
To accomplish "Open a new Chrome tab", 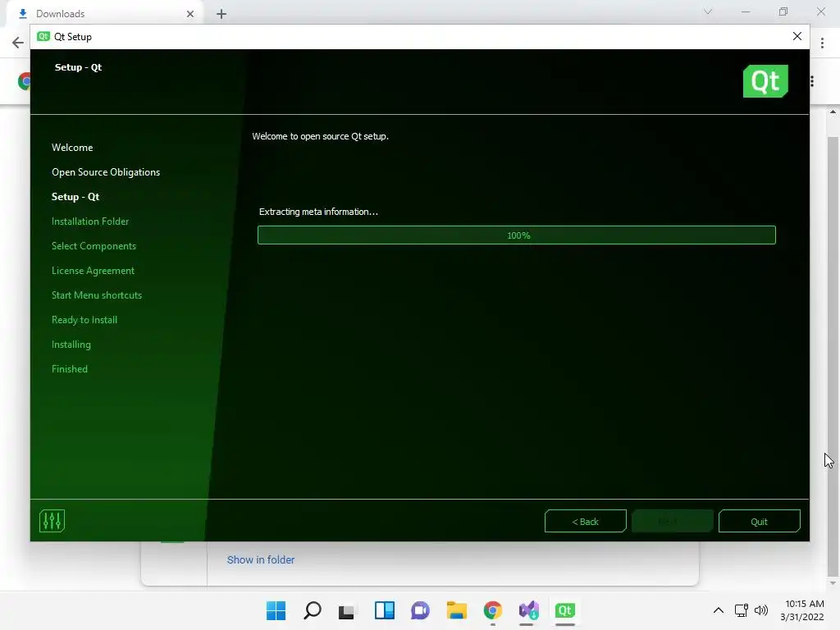I will coord(221,14).
